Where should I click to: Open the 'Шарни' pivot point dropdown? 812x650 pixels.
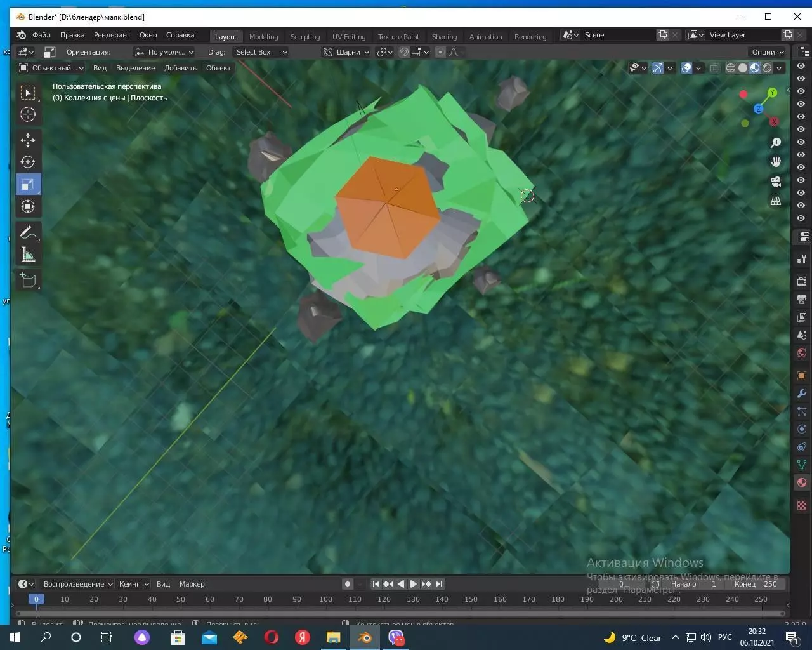pos(346,52)
